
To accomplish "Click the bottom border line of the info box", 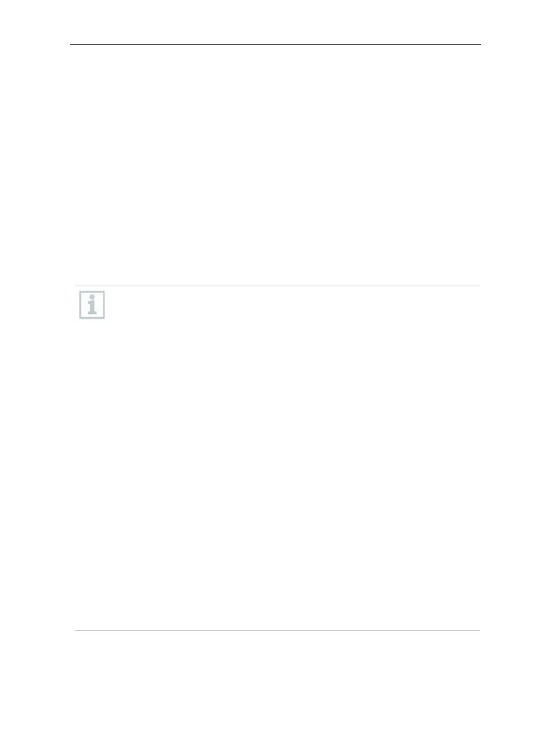I will 278,630.
